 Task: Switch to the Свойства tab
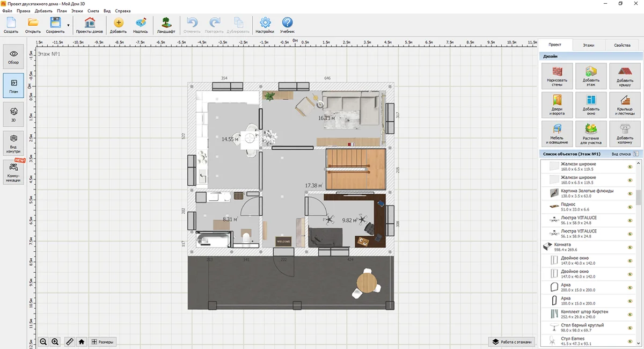pos(623,45)
